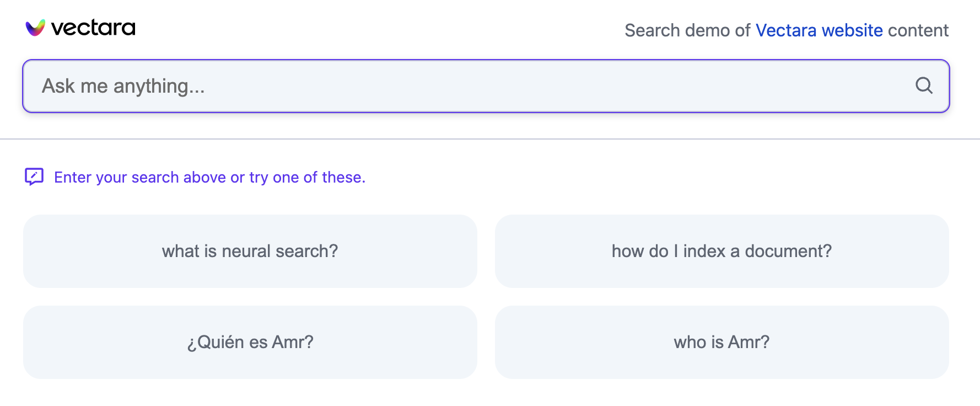Submit search using the magnifier icon
Image resolution: width=980 pixels, height=406 pixels.
(x=924, y=86)
